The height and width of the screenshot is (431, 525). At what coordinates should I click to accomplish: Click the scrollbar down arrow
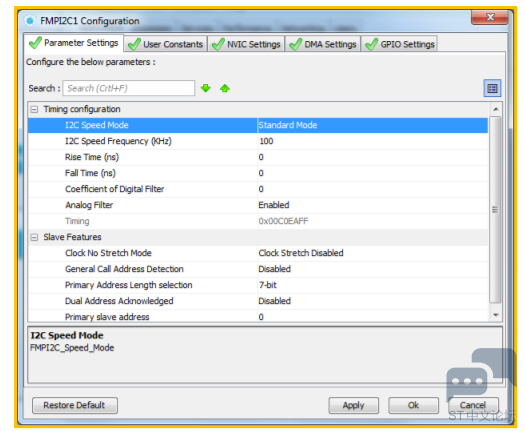pyautogui.click(x=496, y=315)
